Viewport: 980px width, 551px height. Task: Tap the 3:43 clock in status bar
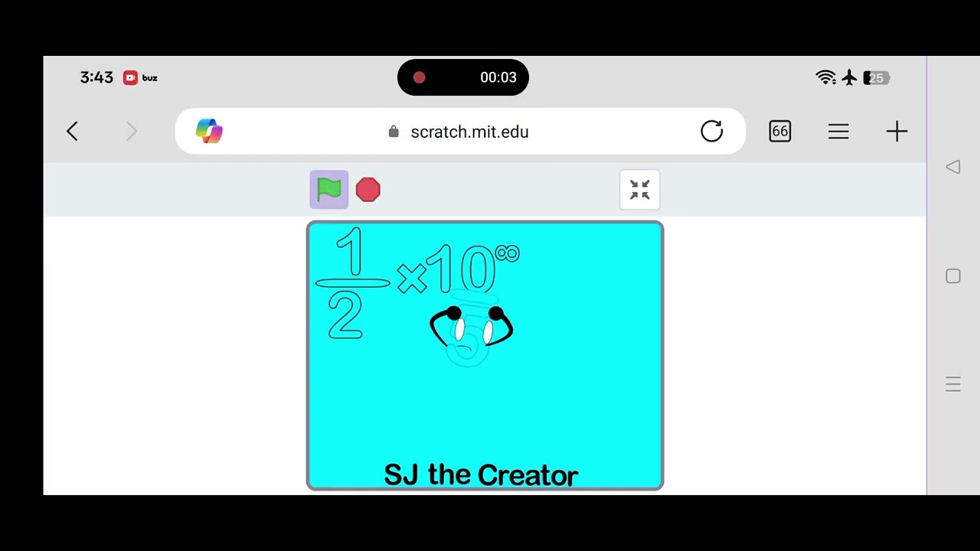(x=96, y=77)
